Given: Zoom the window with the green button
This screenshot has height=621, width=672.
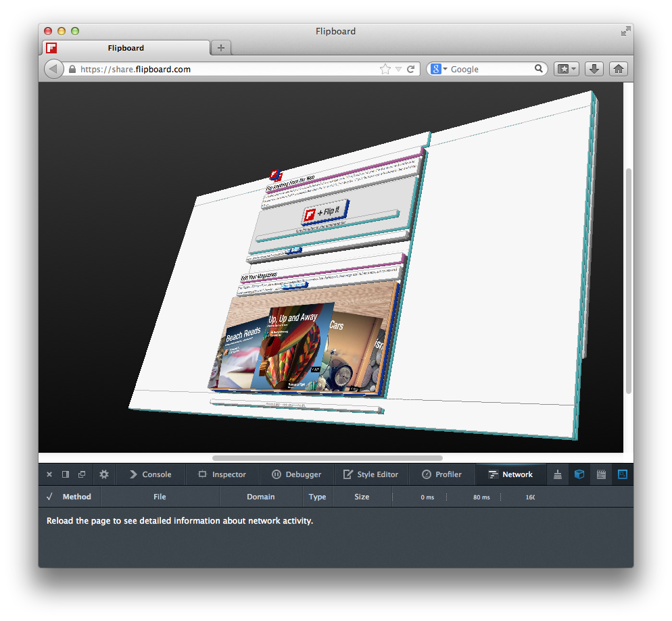Looking at the screenshot, I should pos(75,31).
